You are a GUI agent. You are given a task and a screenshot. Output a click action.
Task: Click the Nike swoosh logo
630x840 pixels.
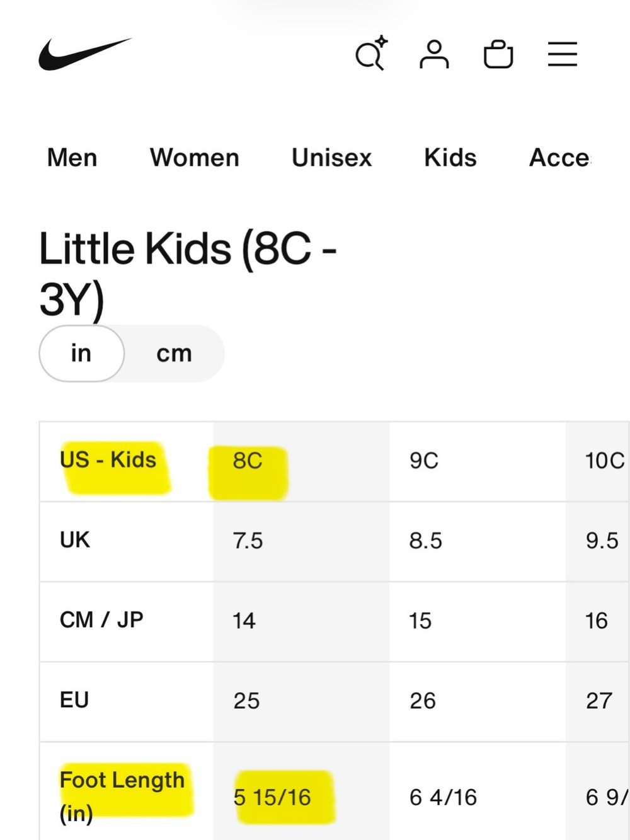coord(84,54)
